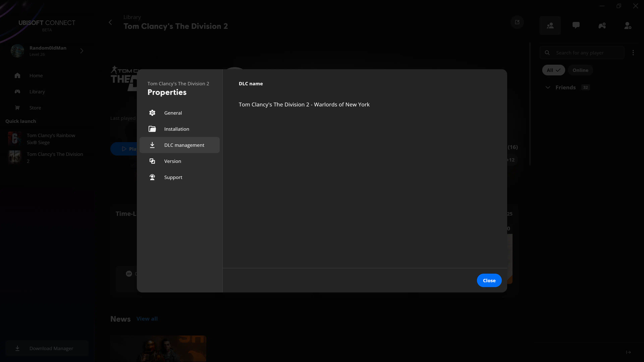The height and width of the screenshot is (362, 644).
Task: Click the DLC management download icon
Action: click(152, 145)
